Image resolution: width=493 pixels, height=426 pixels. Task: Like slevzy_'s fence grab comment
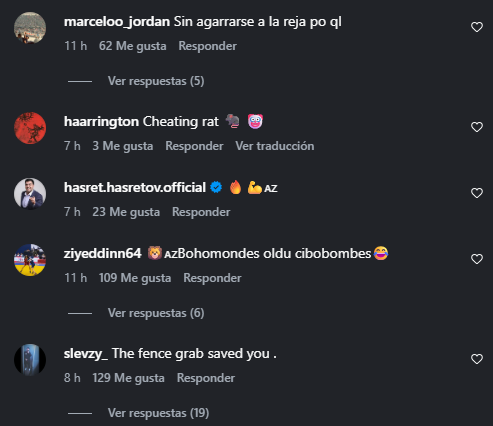[477, 359]
